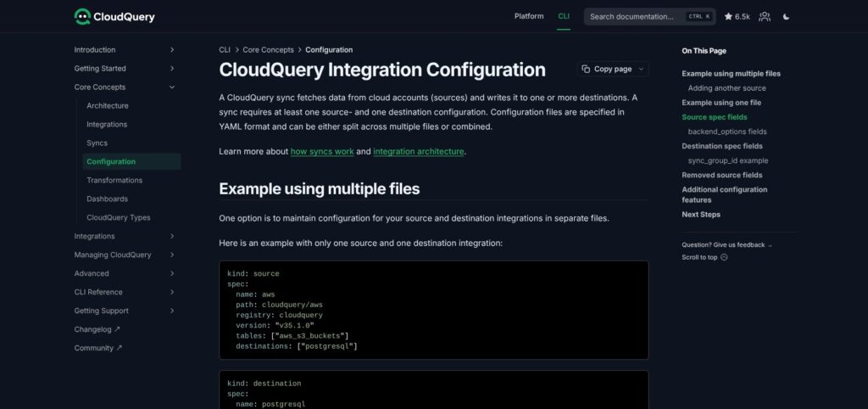Click the CLI breadcrumb
The height and width of the screenshot is (409, 868).
225,50
